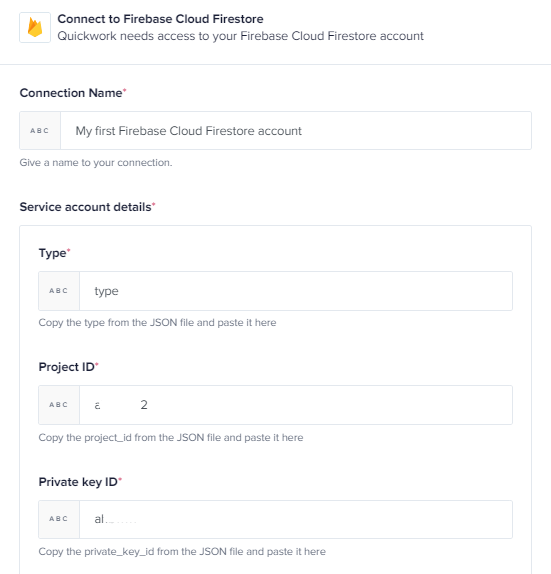Click the 'Copy the project_id' hint text
The image size is (551, 574).
[x=171, y=438]
